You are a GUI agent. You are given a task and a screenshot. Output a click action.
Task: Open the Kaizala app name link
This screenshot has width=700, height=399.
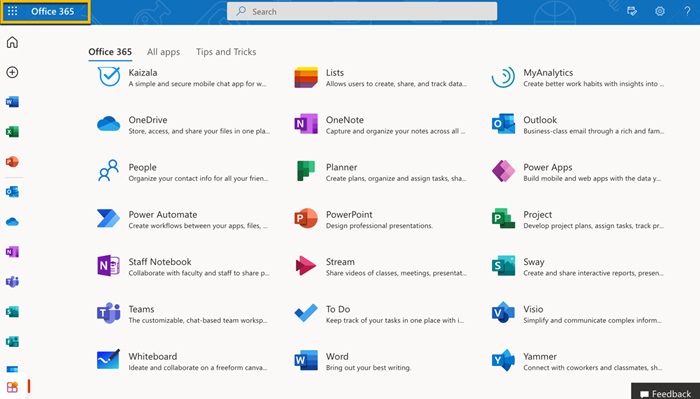click(143, 72)
